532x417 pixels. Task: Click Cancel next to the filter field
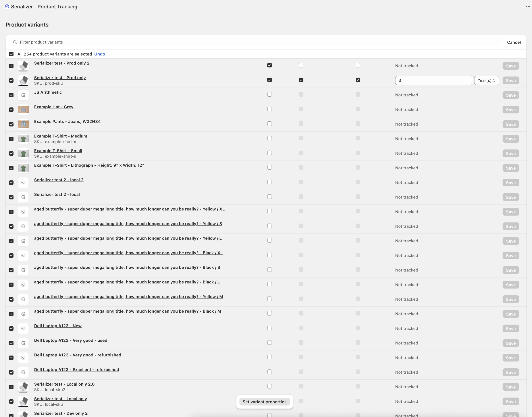514,42
